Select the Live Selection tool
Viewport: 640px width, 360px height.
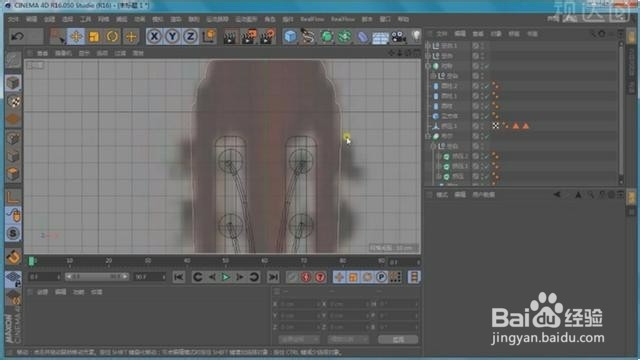point(57,36)
